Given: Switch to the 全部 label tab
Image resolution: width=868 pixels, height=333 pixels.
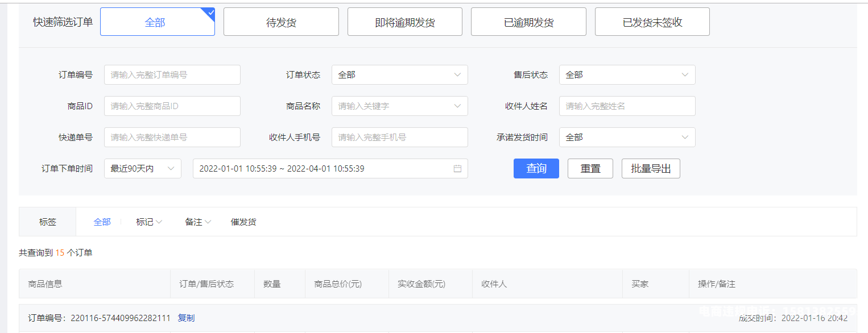Looking at the screenshot, I should [102, 222].
